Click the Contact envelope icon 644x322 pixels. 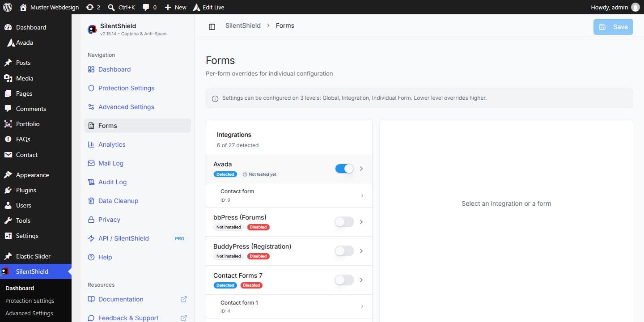pyautogui.click(x=8, y=155)
